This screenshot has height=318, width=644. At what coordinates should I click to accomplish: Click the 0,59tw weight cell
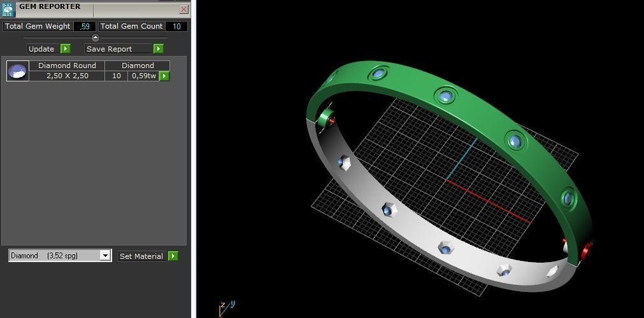coord(143,76)
